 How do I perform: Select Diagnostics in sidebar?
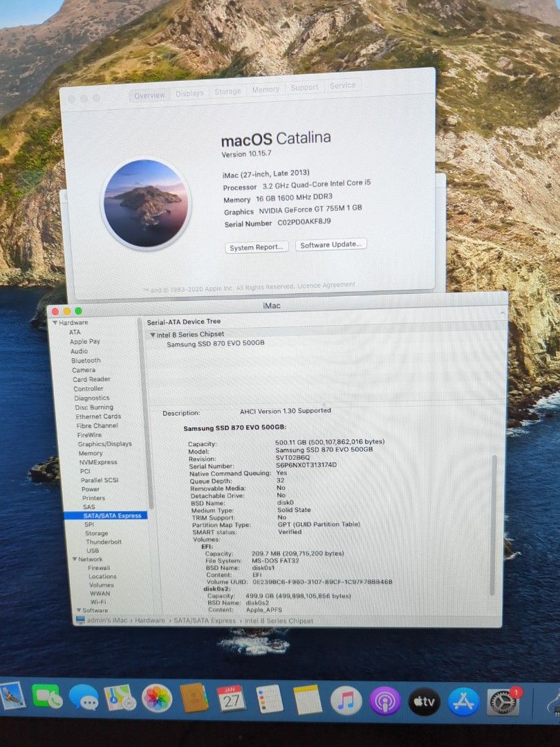pos(92,398)
